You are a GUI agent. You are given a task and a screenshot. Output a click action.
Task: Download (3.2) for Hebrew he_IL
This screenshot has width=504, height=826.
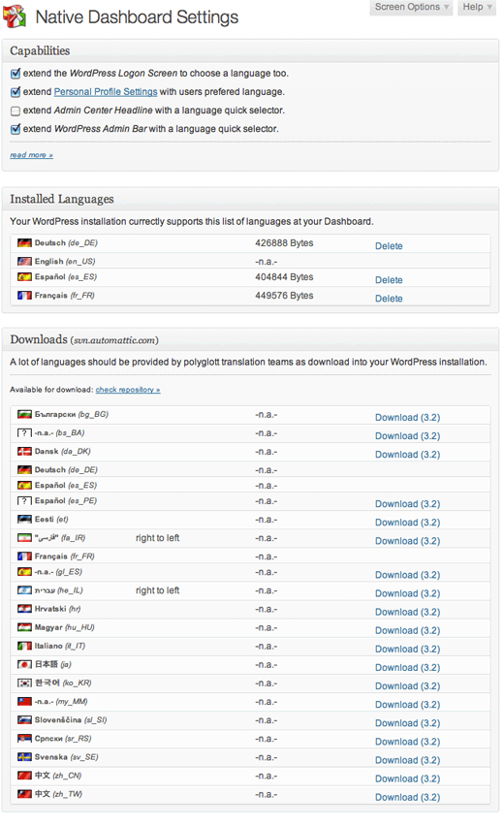tap(408, 593)
